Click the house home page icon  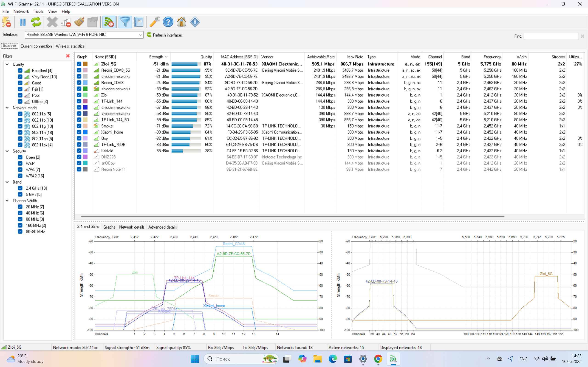point(181,22)
